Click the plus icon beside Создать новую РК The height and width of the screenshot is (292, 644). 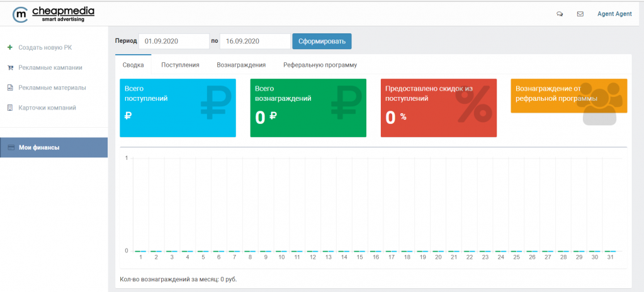(9, 47)
